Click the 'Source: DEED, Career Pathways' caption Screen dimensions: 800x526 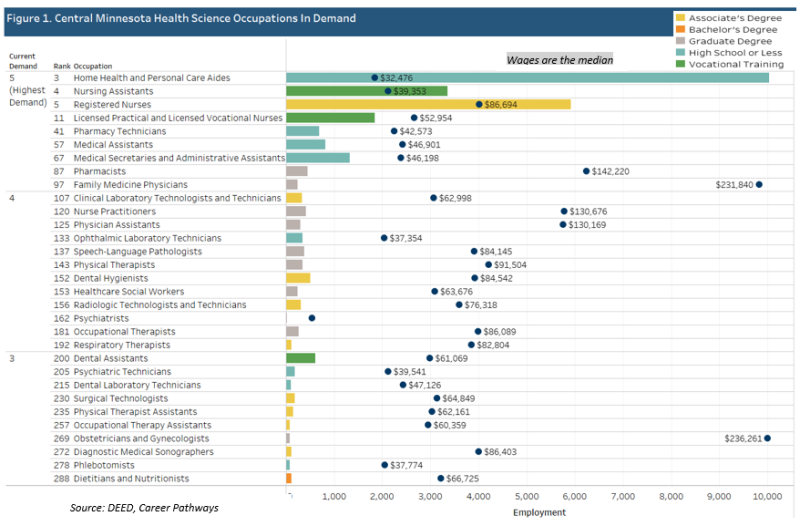tap(144, 508)
